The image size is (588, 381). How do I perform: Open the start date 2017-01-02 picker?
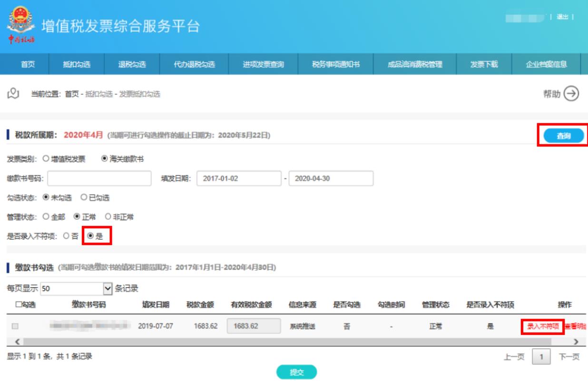coord(238,179)
